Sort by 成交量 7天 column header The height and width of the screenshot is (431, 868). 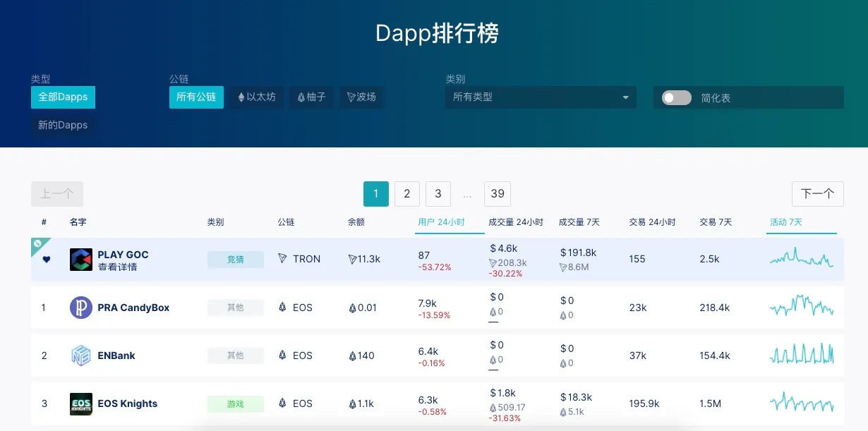[x=579, y=222]
